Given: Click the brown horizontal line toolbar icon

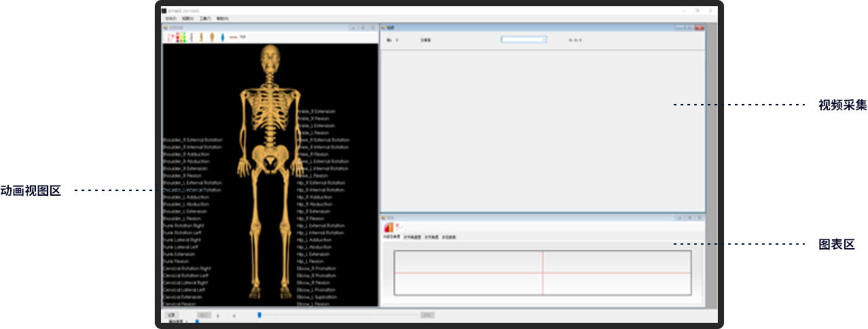Looking at the screenshot, I should pos(233,37).
